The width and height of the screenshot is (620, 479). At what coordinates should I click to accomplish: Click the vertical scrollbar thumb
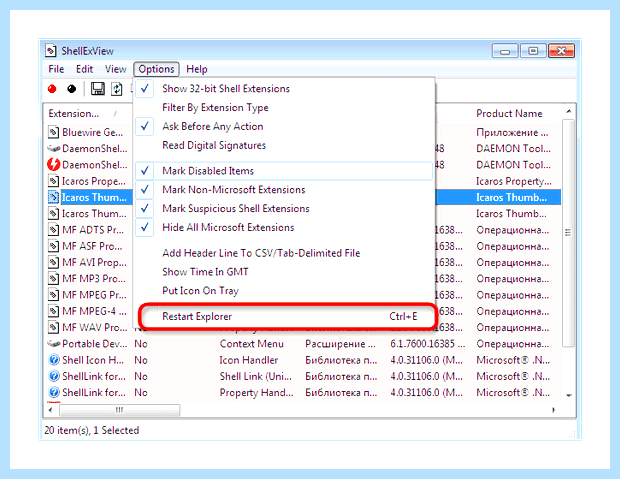point(569,233)
